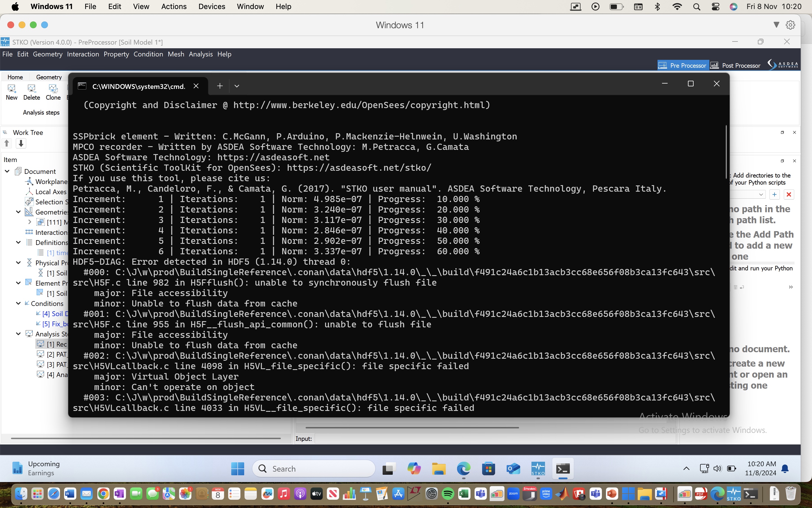The image size is (812, 508).
Task: Open macOS Control Center
Action: pos(715,7)
